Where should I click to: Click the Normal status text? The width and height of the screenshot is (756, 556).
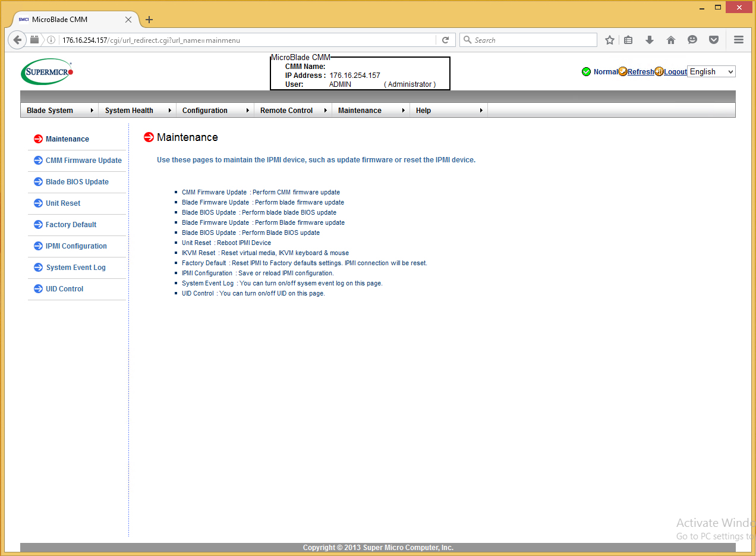(x=606, y=72)
